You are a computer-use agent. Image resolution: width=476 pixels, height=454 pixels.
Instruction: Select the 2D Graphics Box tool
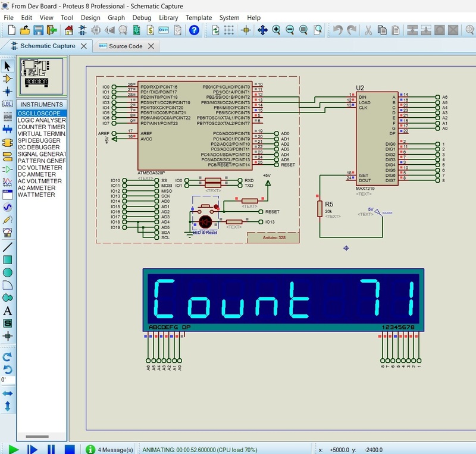(x=8, y=259)
